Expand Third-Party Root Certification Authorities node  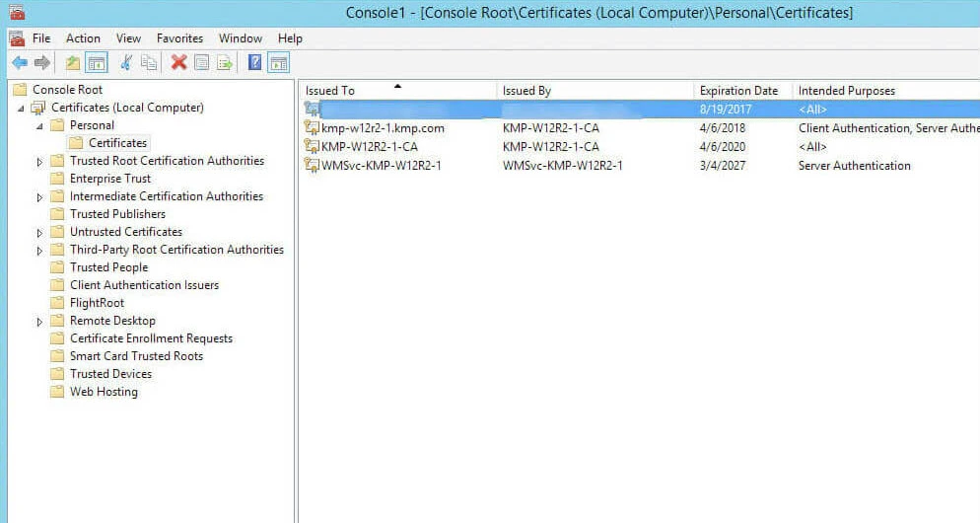pyautogui.click(x=39, y=251)
